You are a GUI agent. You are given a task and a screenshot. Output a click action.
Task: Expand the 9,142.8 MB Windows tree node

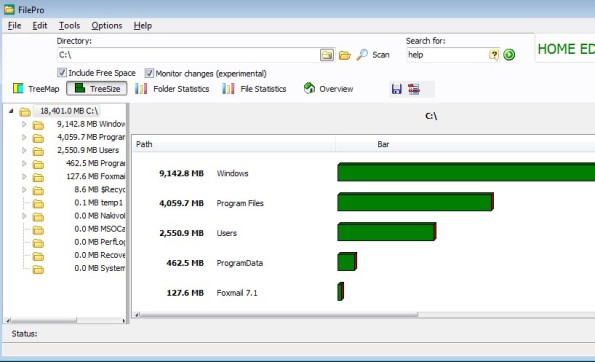point(24,124)
